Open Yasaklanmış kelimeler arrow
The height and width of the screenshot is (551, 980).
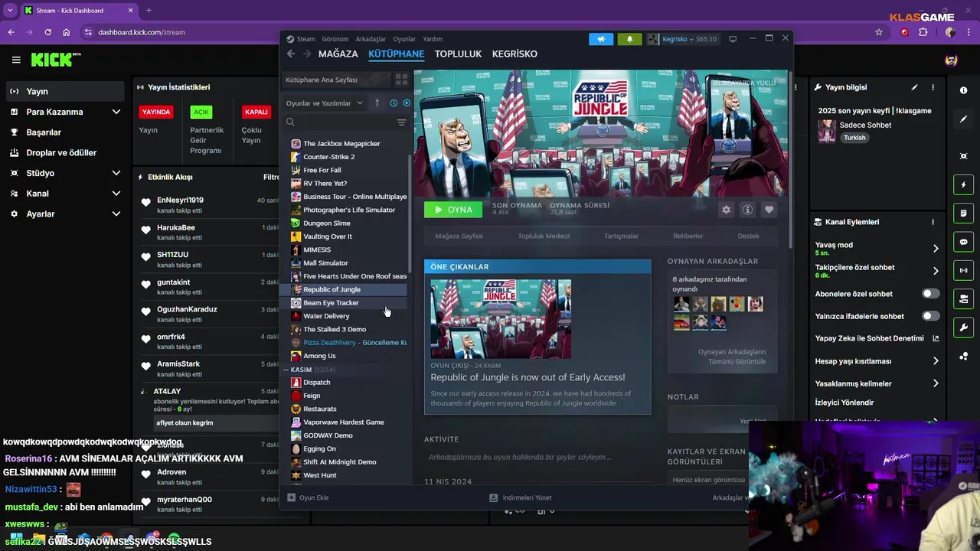click(x=936, y=383)
